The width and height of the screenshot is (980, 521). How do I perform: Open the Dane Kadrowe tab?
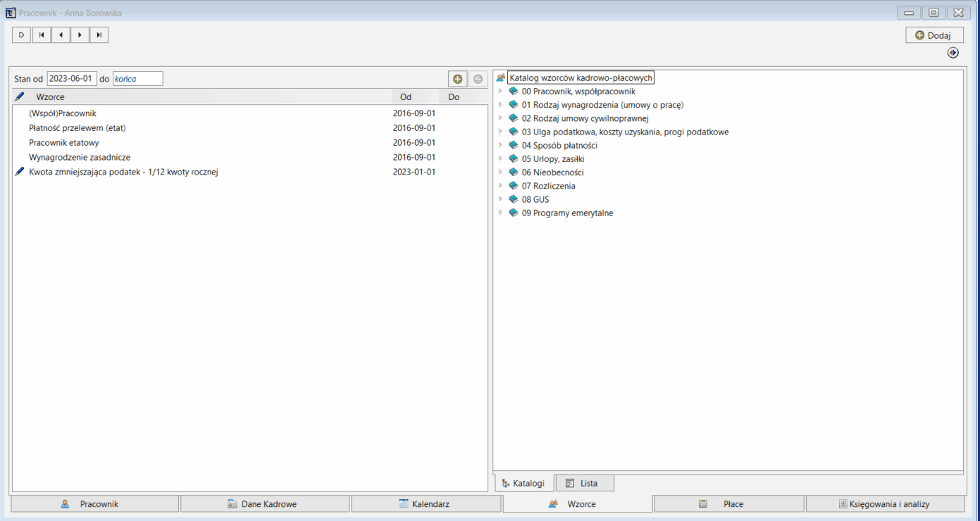tap(265, 504)
